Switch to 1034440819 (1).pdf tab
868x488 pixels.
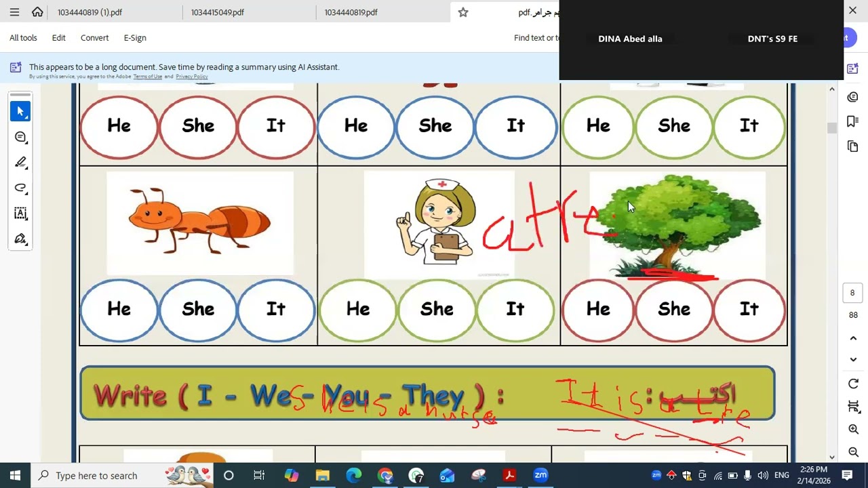[90, 12]
